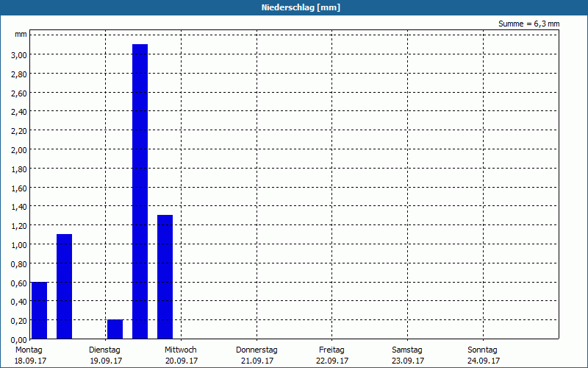This screenshot has height=368, width=588.
Task: Click the date 24.09.17
Action: click(484, 361)
